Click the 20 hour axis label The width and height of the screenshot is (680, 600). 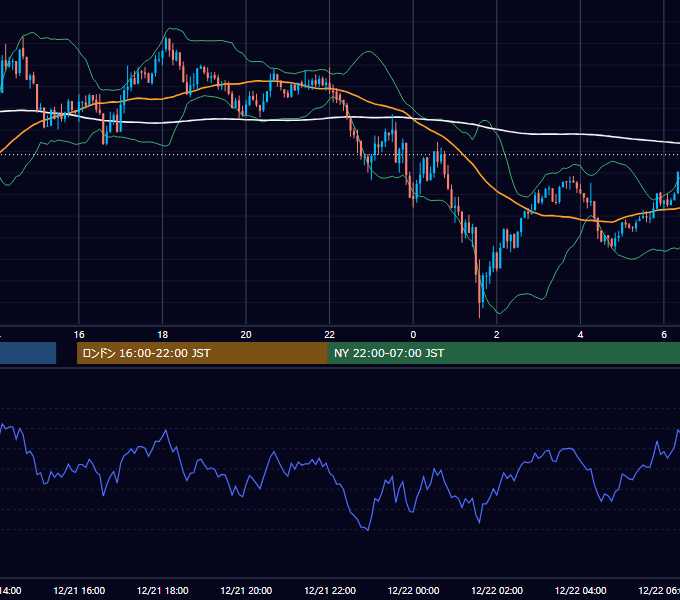[246, 335]
